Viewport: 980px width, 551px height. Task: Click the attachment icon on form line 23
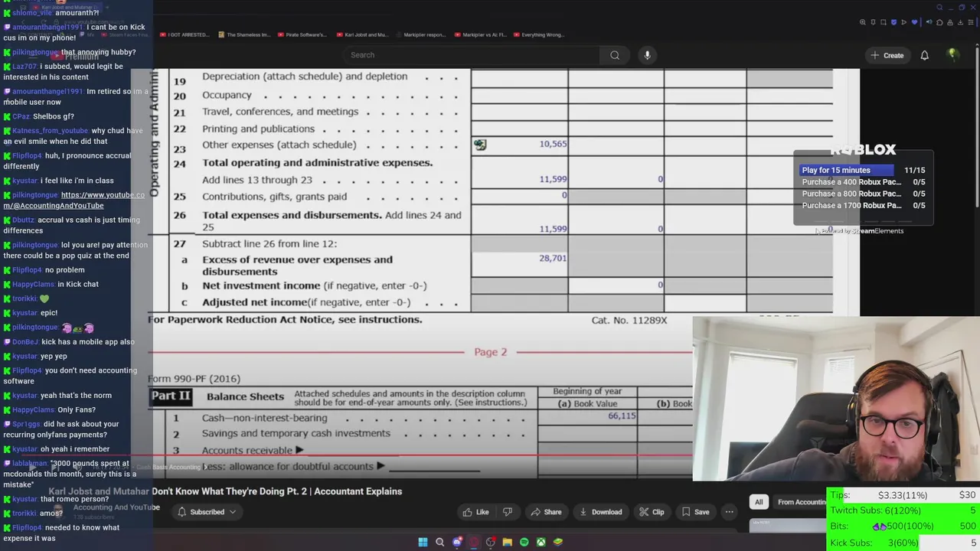[480, 145]
